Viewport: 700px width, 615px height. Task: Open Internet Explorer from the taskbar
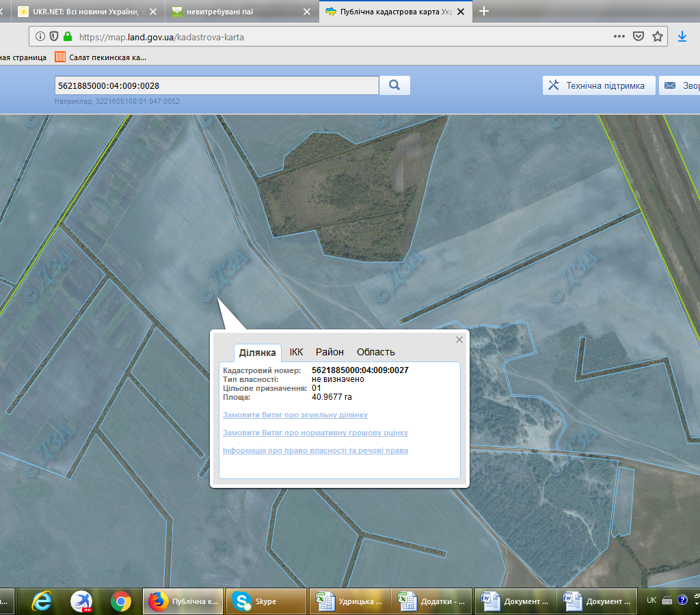click(x=42, y=601)
